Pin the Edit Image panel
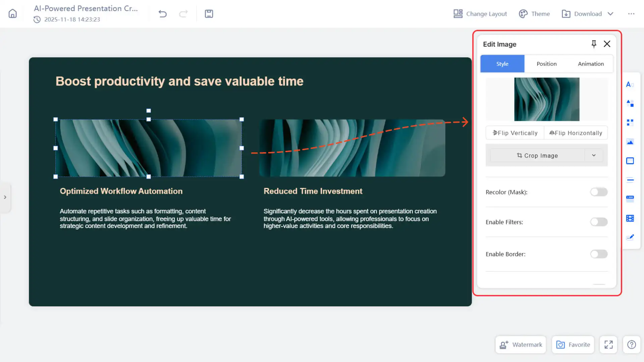Image resolution: width=644 pixels, height=362 pixels. click(x=594, y=44)
